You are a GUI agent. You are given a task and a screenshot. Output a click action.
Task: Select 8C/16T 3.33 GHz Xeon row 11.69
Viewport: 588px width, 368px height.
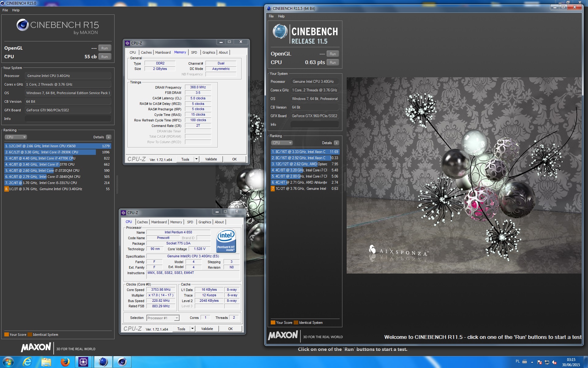pyautogui.click(x=305, y=152)
